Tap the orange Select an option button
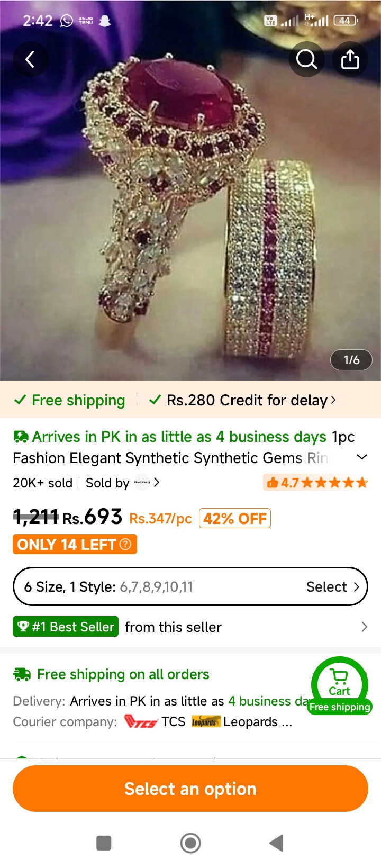The height and width of the screenshot is (868, 381). pos(190,789)
